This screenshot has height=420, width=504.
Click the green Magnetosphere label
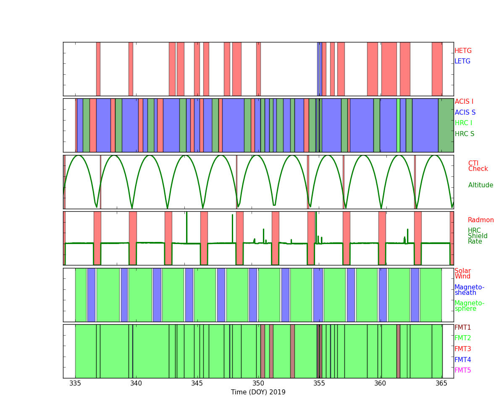(469, 306)
